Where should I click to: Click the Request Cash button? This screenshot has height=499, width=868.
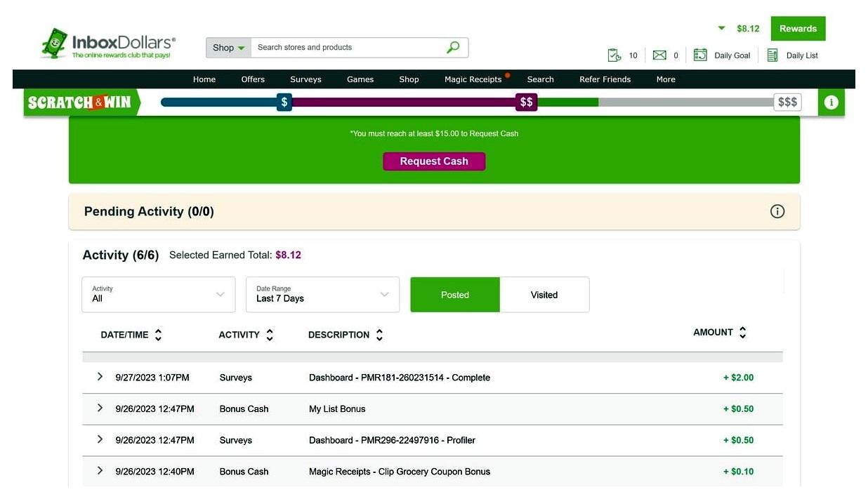point(434,161)
